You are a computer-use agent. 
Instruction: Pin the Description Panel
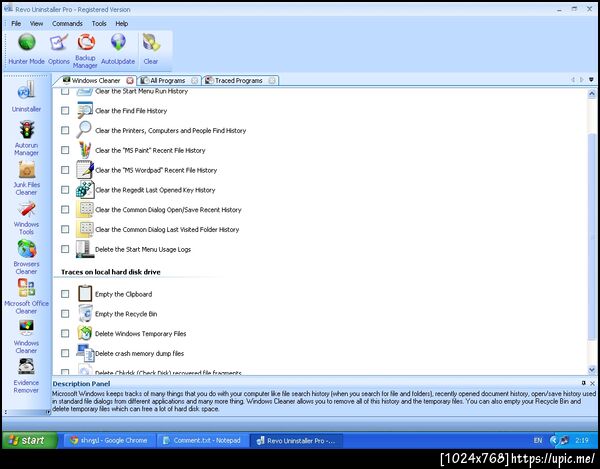point(584,383)
